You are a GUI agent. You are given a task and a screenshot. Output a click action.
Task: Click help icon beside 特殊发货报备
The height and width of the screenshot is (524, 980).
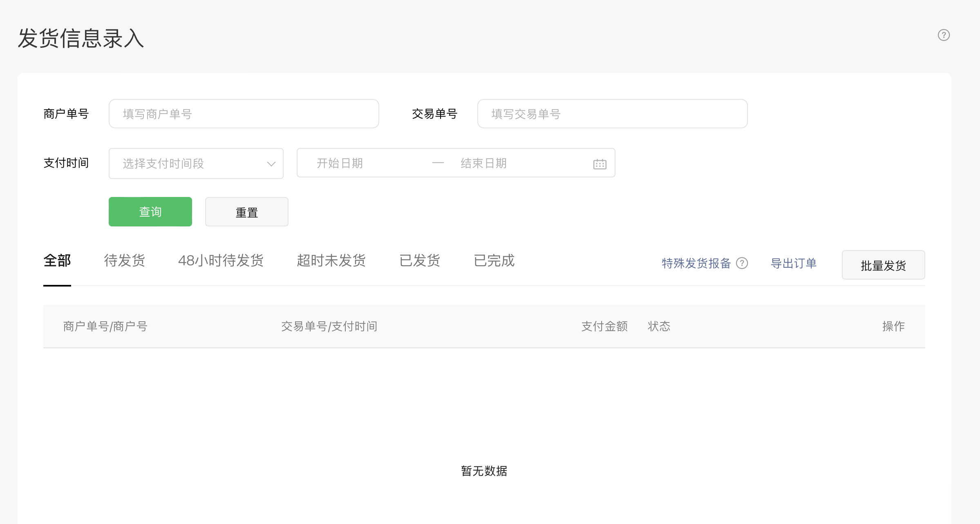click(742, 263)
